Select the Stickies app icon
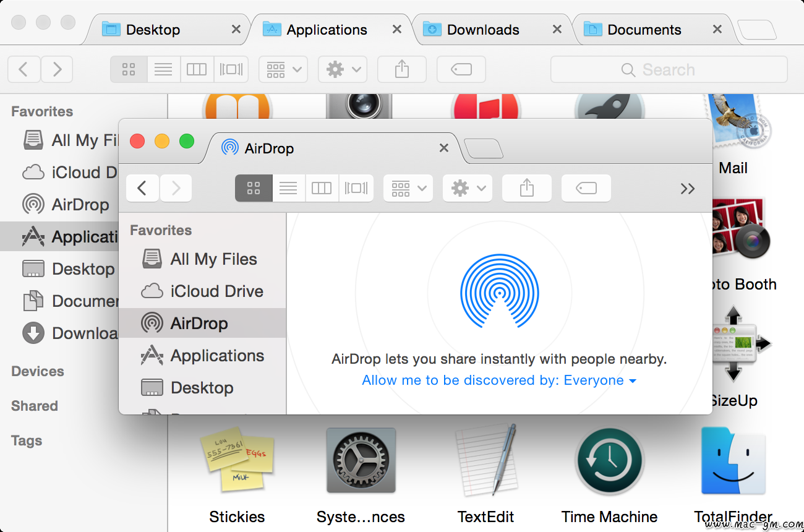 point(237,461)
